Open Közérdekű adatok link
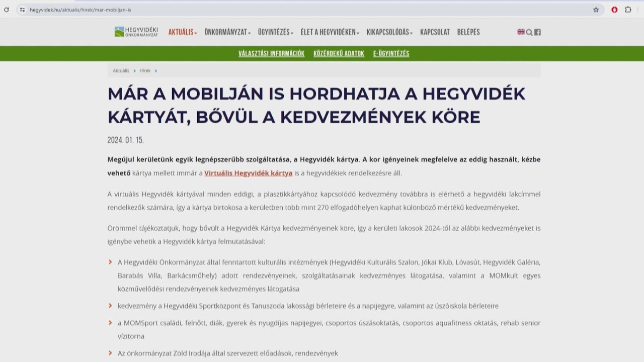644x362 pixels. click(339, 54)
